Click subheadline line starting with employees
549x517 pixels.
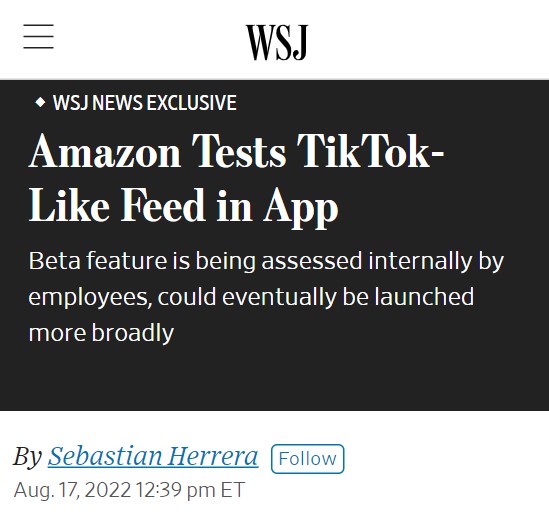click(251, 297)
